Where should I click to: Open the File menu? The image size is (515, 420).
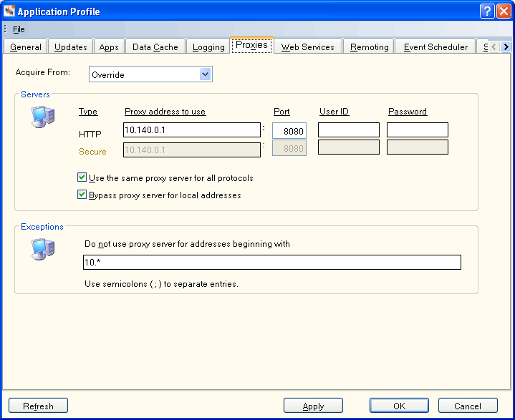pyautogui.click(x=19, y=29)
